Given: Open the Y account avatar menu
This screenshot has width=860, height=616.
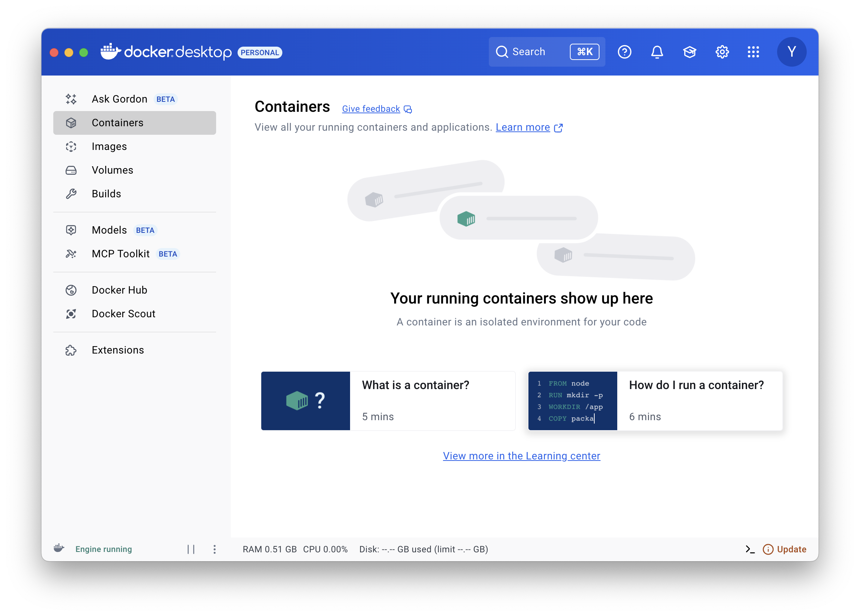Looking at the screenshot, I should tap(792, 51).
